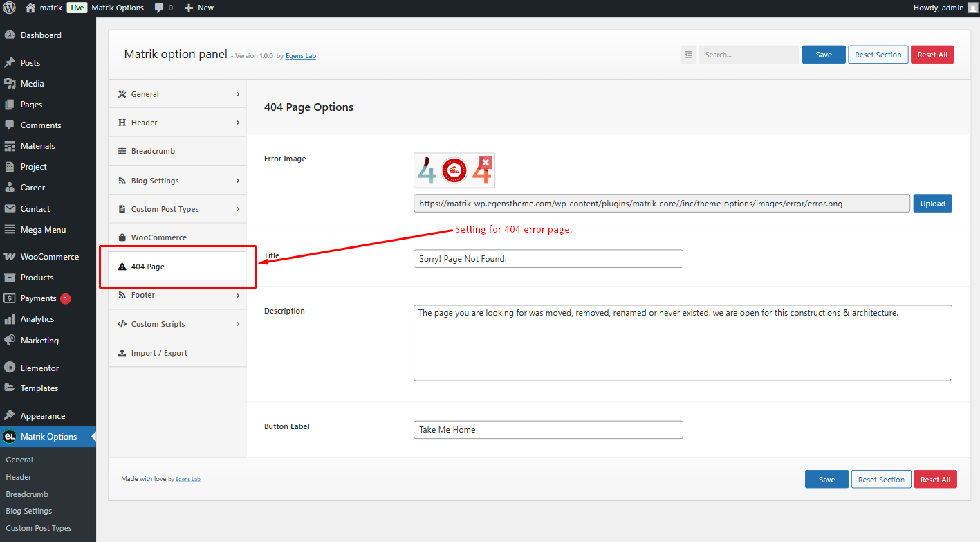Focus the Button Label text field
The image size is (980, 542).
click(548, 430)
